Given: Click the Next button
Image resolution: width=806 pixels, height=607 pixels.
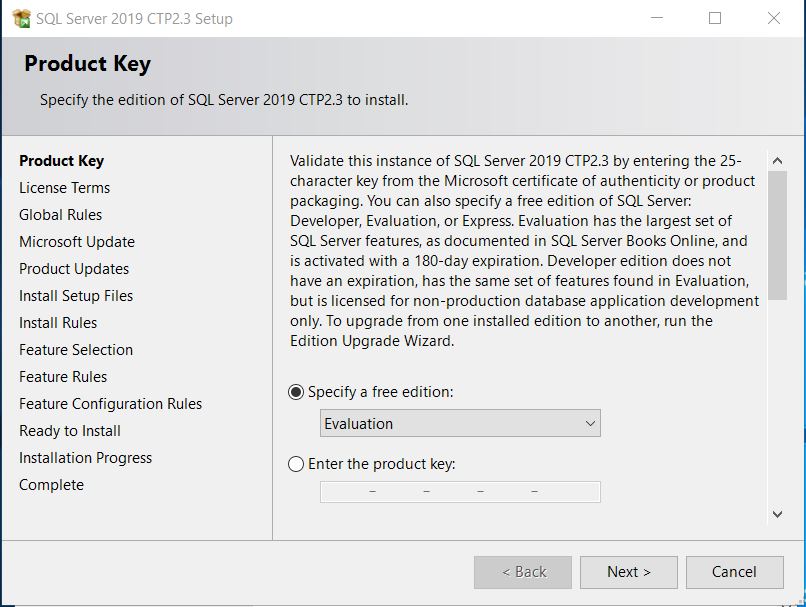Looking at the screenshot, I should point(628,572).
